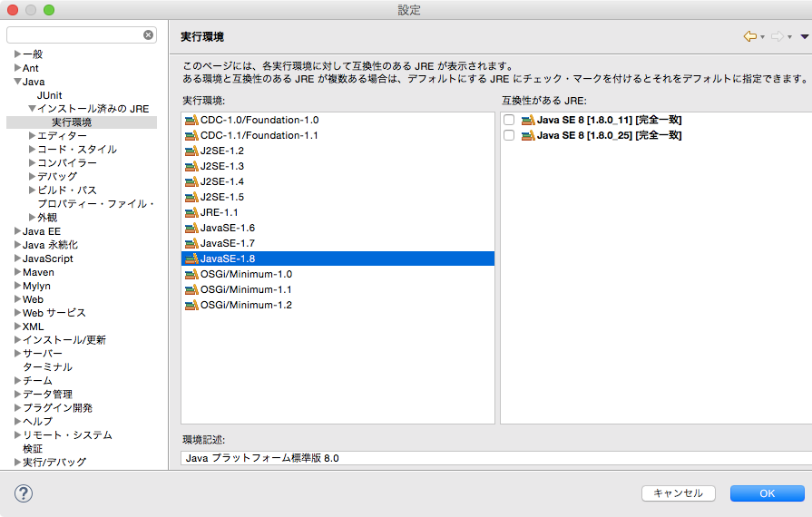
Task: Select the Java 永続化 tree entry
Action: [x=50, y=245]
